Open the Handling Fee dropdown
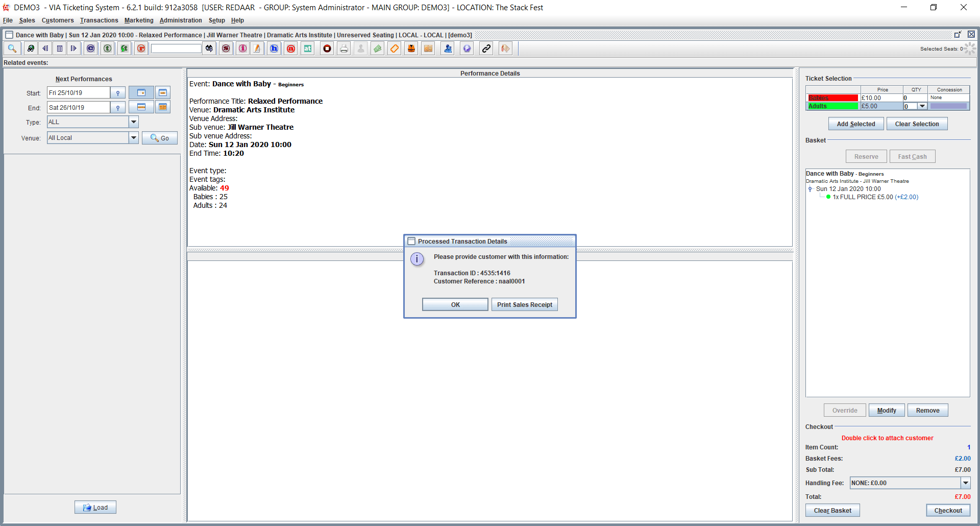This screenshot has width=980, height=526. pos(965,483)
